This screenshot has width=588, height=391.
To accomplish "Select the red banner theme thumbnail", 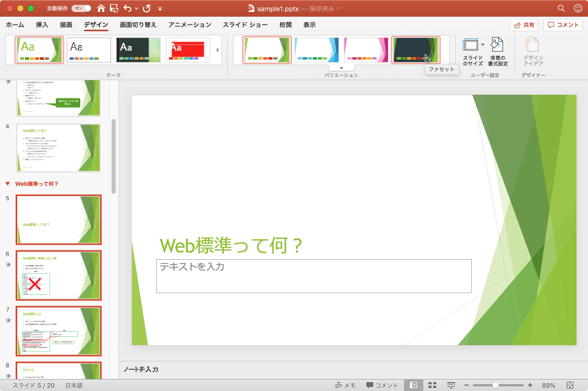I will 188,50.
